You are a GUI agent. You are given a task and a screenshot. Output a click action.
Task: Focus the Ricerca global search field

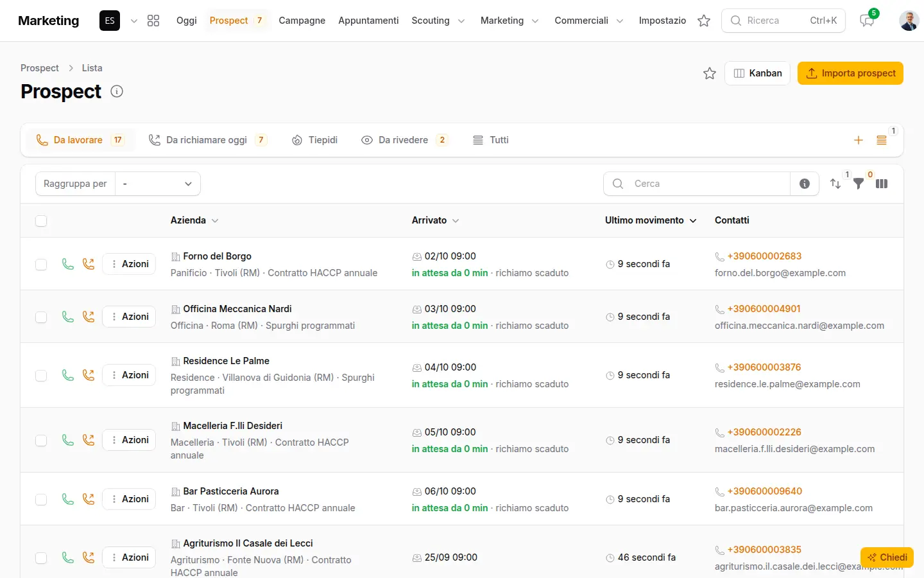point(783,21)
